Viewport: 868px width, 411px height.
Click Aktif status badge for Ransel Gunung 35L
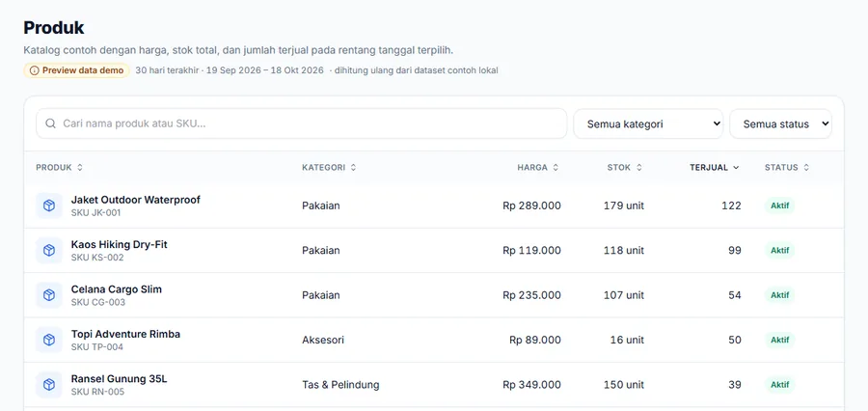(x=779, y=384)
